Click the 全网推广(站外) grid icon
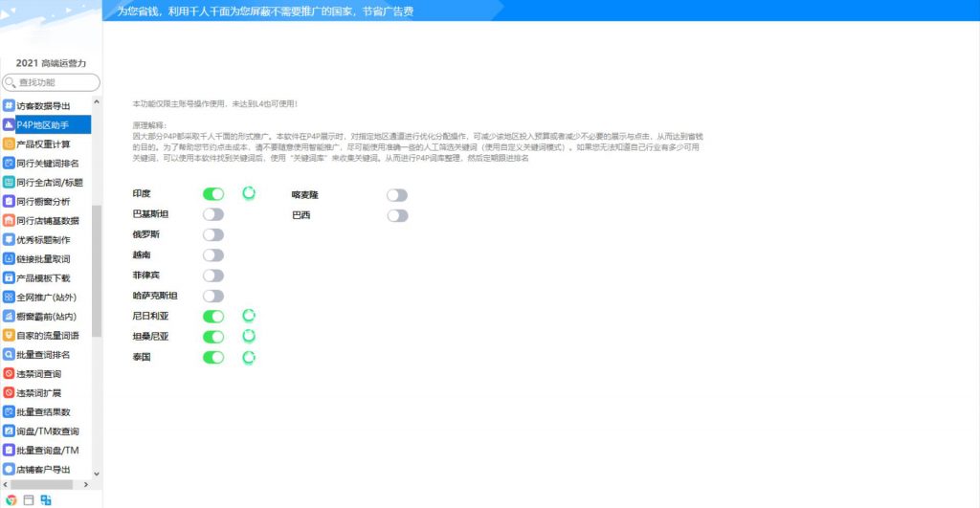Screen dimensions: 980x508 (x=9, y=297)
